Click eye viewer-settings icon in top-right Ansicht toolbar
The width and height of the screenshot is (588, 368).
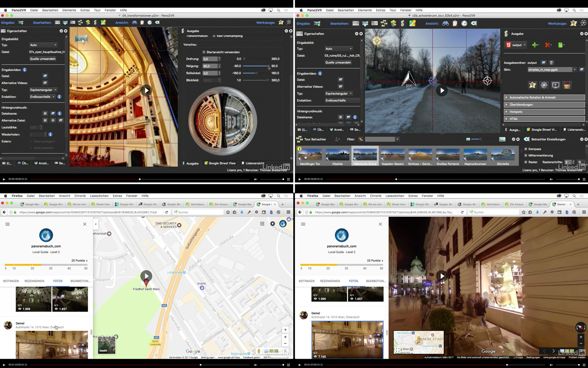pos(474,23)
